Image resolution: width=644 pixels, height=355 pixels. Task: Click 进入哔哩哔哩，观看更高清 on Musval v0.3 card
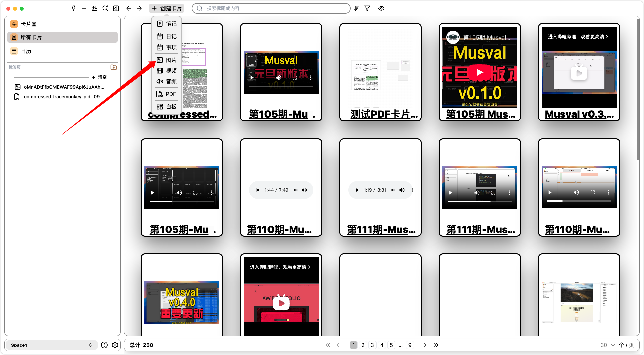pos(578,37)
